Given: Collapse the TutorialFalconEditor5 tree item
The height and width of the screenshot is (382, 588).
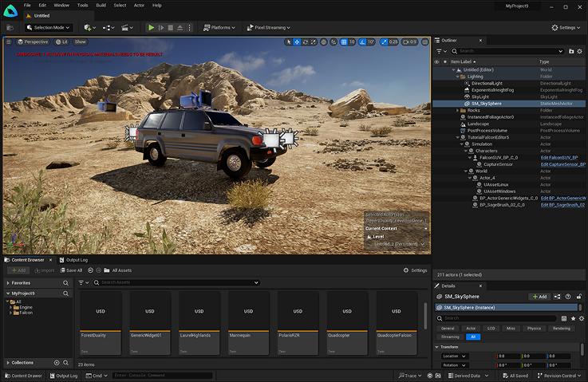Looking at the screenshot, I should point(457,137).
